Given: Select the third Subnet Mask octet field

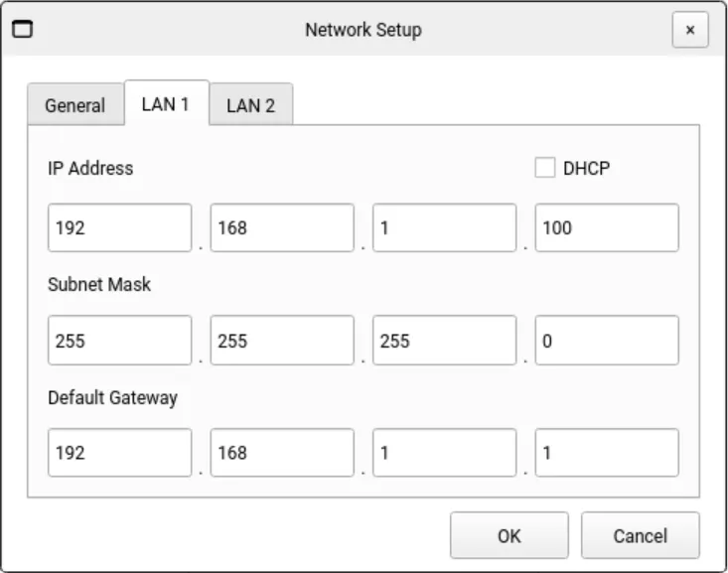Looking at the screenshot, I should (x=444, y=341).
